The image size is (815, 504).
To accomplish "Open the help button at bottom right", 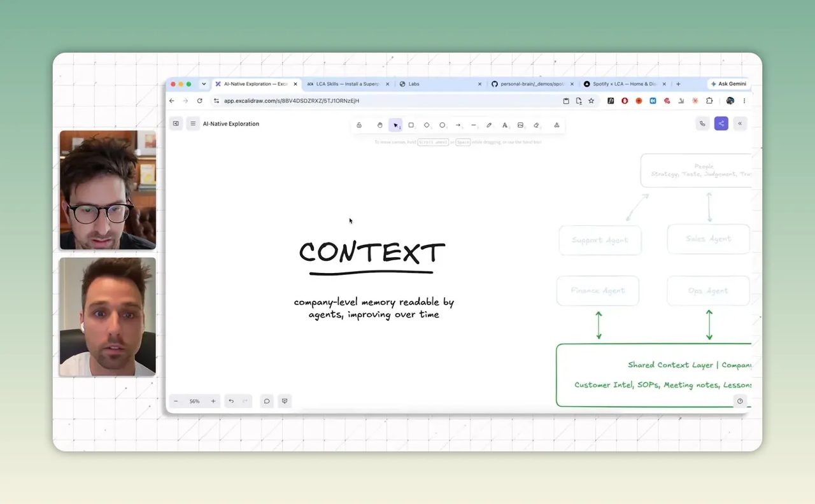I will pyautogui.click(x=740, y=401).
